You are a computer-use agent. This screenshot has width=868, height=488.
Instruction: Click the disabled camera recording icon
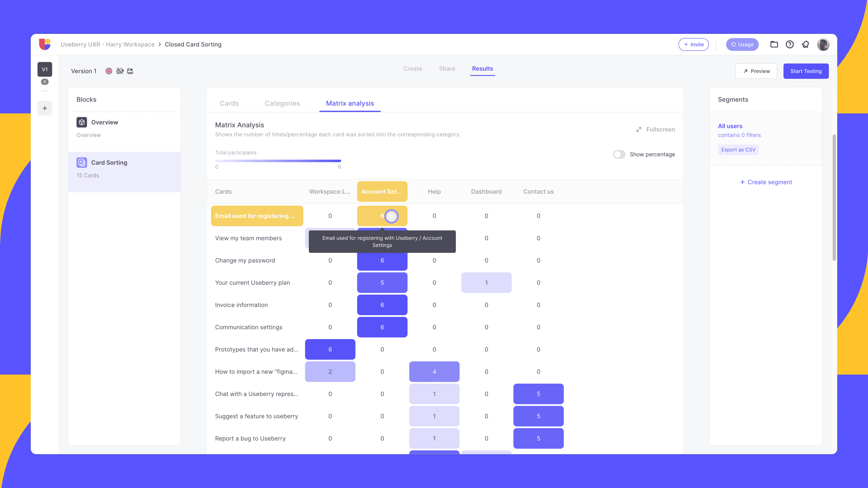click(x=120, y=71)
